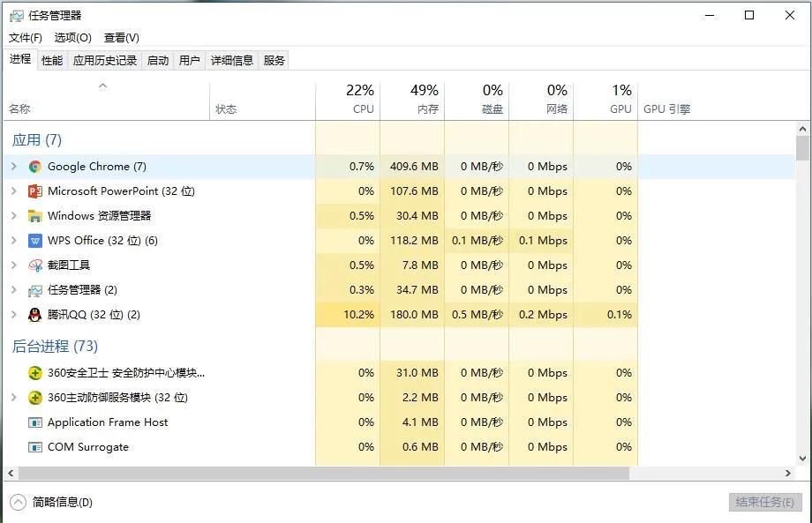Image resolution: width=812 pixels, height=523 pixels.
Task: Open the 文件 menu
Action: tap(26, 37)
